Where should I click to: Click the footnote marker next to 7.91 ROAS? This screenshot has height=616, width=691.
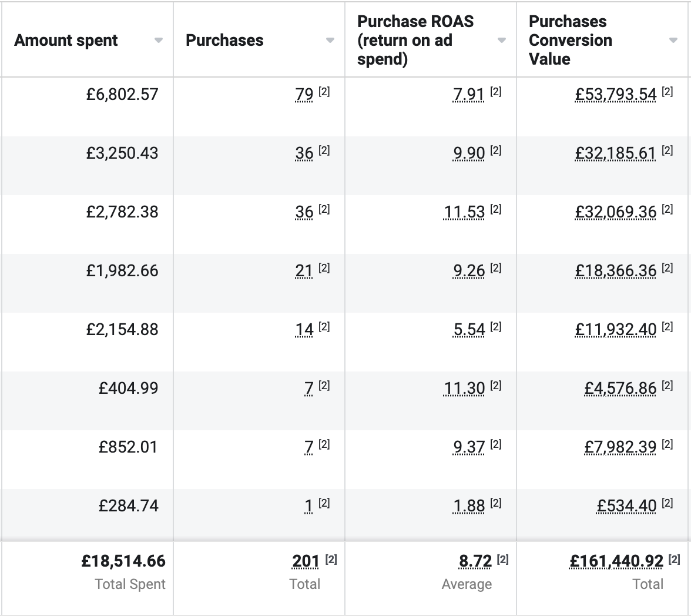click(x=495, y=92)
